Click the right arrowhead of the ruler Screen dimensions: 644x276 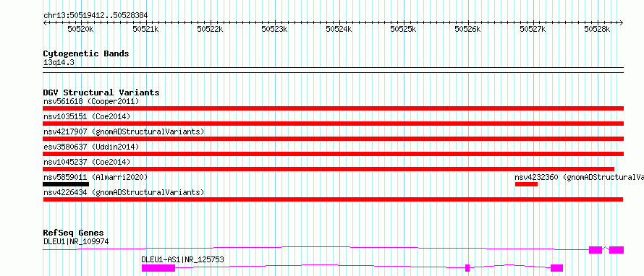click(x=622, y=22)
